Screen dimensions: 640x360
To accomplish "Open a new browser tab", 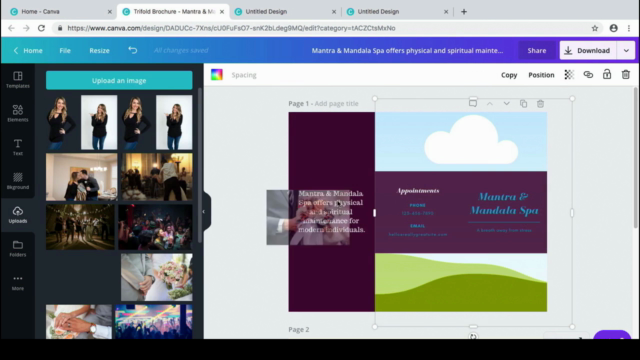I will click(x=464, y=12).
